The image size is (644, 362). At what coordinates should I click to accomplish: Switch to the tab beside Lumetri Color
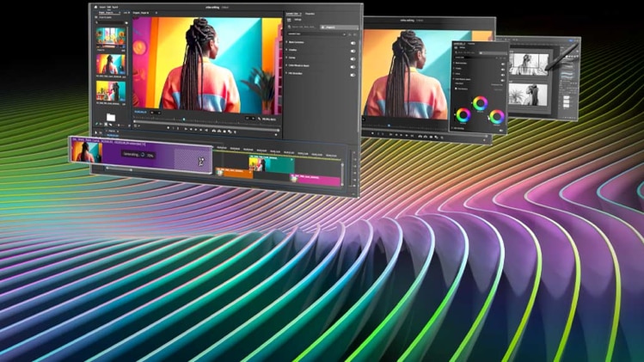pos(310,14)
